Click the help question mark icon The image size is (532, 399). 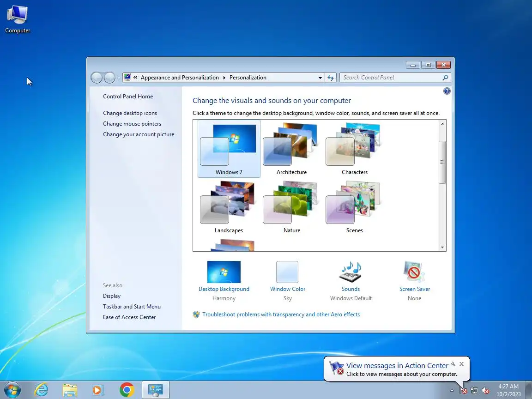click(447, 91)
